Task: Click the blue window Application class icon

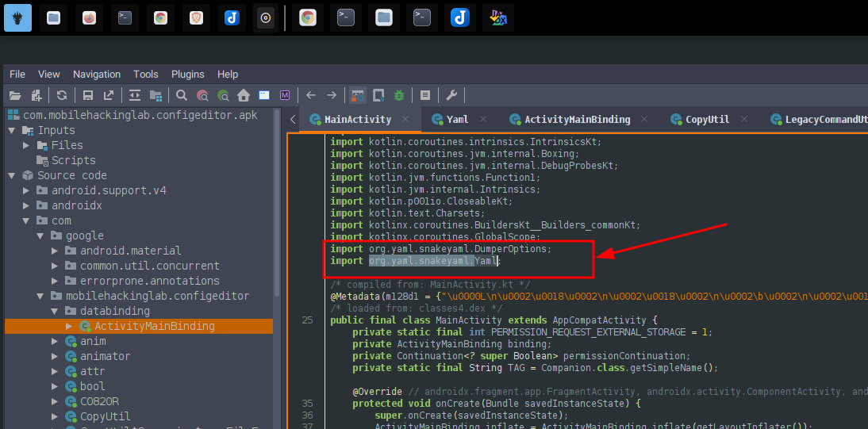Action: point(265,95)
